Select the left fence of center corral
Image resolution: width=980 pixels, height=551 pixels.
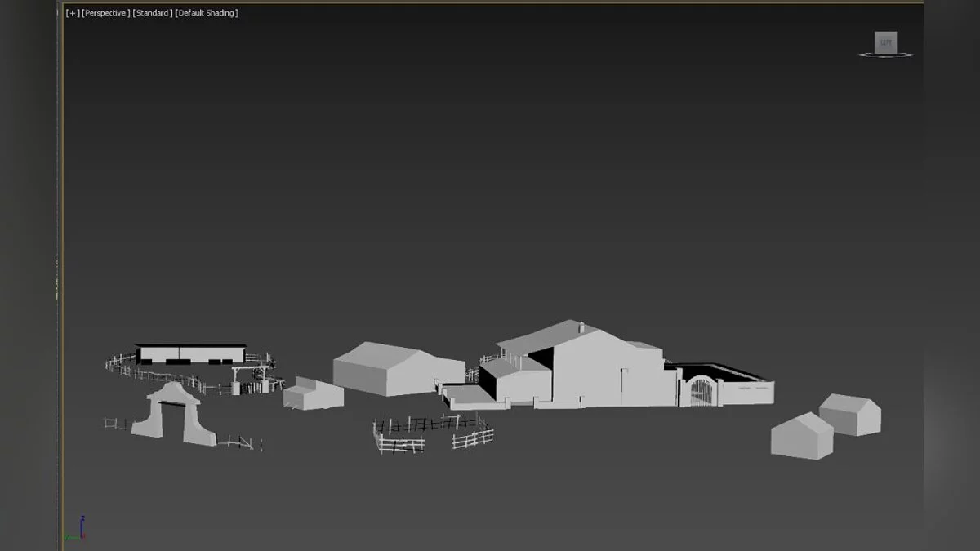coord(399,438)
